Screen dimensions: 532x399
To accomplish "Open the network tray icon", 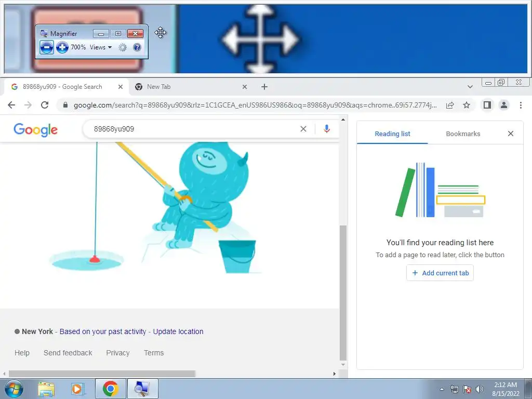I will point(454,389).
